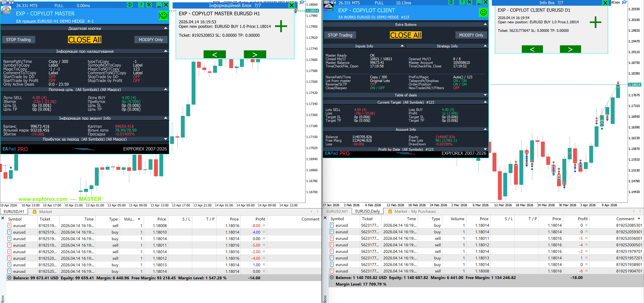Close master position with profit 1.00

pyautogui.click(x=264, y=265)
